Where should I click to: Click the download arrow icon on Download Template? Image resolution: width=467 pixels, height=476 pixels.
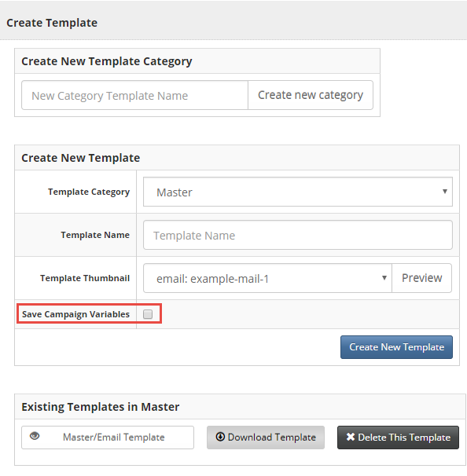[x=220, y=437]
